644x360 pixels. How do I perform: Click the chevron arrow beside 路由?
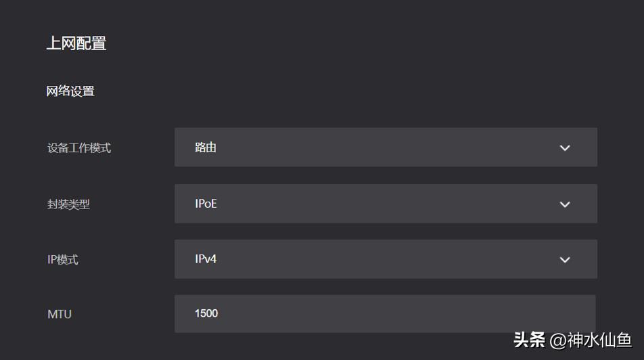565,148
